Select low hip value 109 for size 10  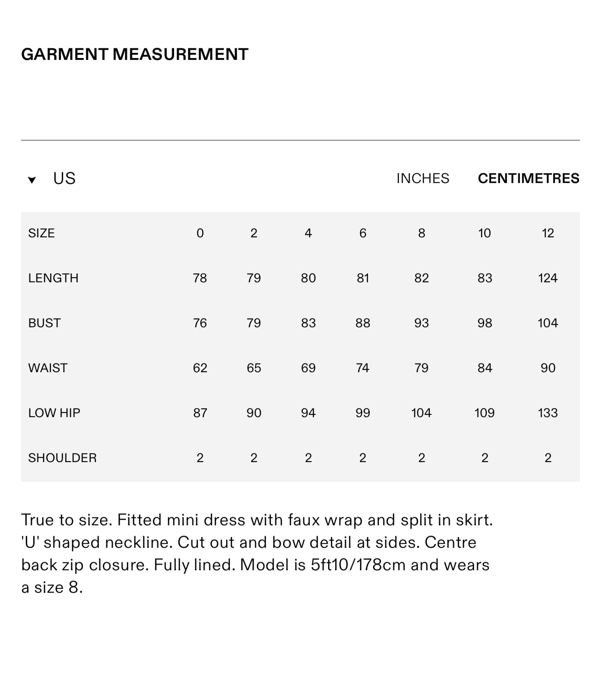pos(484,413)
